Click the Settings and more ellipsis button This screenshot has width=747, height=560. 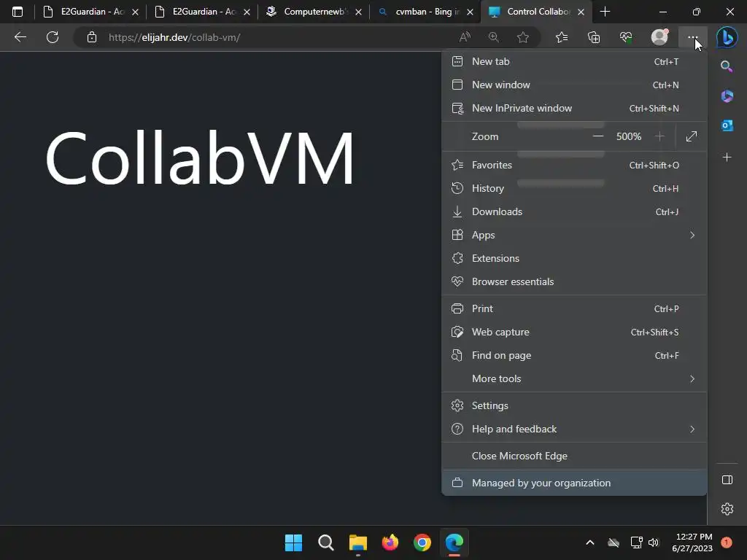[693, 37]
